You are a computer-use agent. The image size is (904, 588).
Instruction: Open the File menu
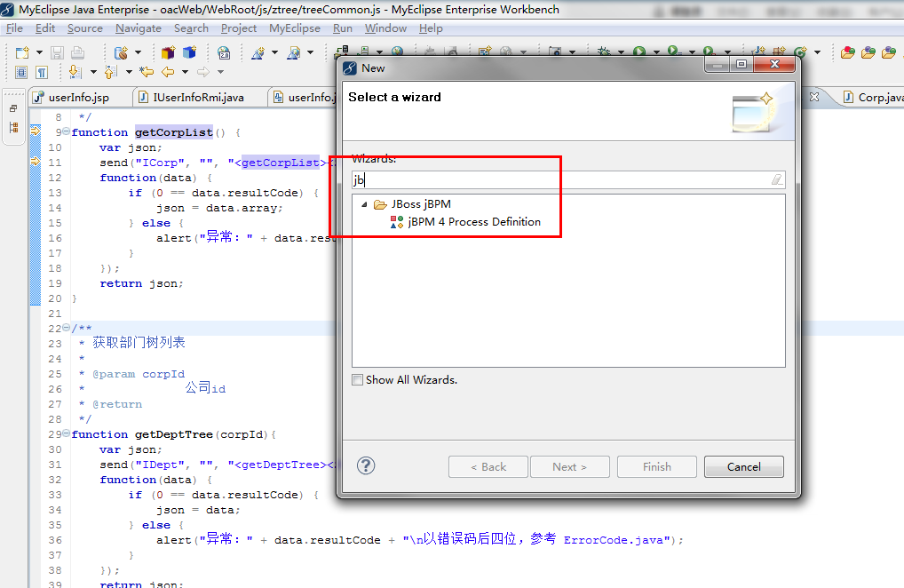click(x=14, y=28)
